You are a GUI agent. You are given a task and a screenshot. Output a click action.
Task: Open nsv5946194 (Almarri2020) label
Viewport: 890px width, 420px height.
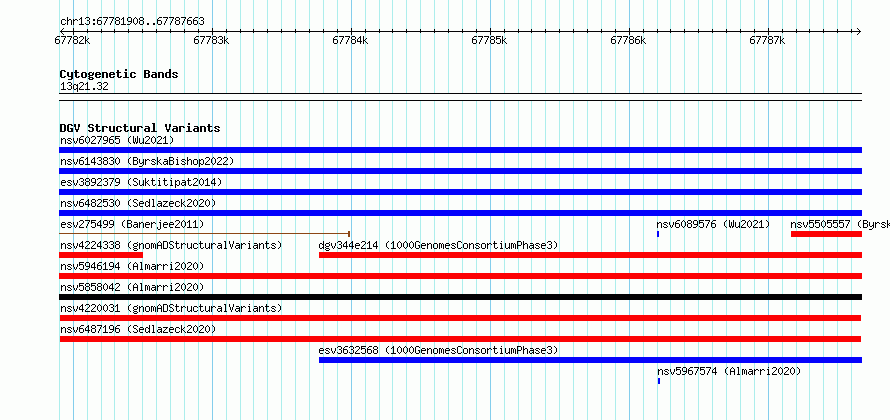click(132, 266)
